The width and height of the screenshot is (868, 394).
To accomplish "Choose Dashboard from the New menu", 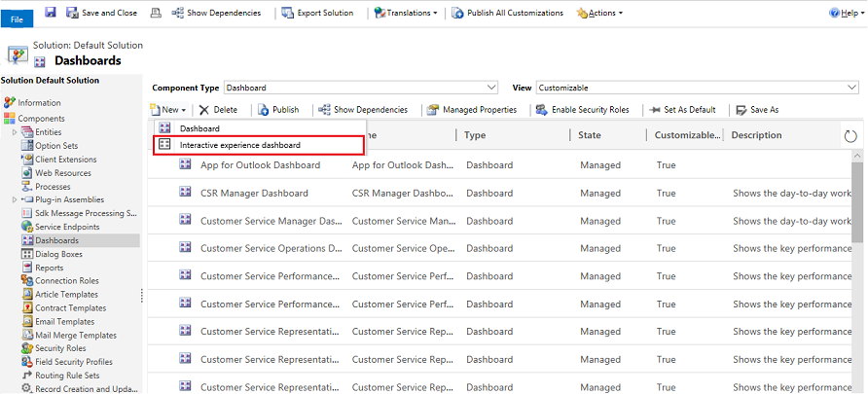I will pyautogui.click(x=199, y=128).
